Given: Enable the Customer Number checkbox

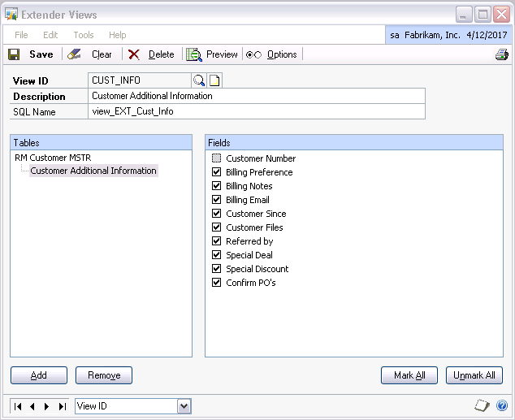Looking at the screenshot, I should 216,158.
